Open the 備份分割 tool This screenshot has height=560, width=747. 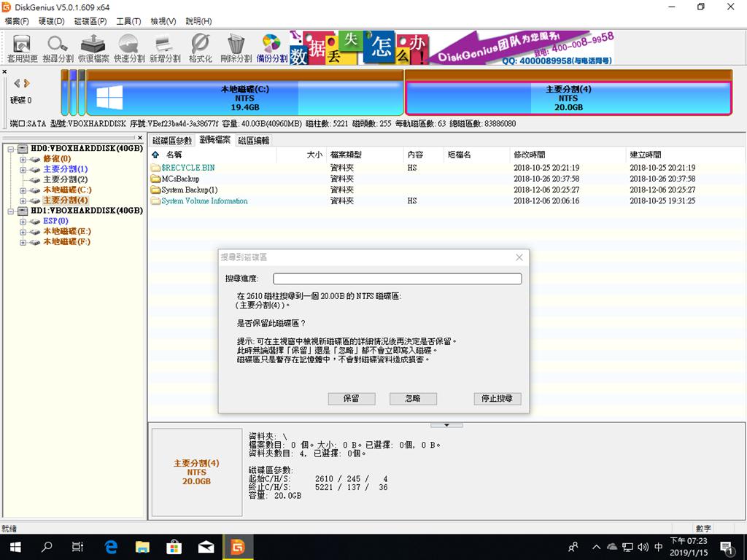(271, 49)
